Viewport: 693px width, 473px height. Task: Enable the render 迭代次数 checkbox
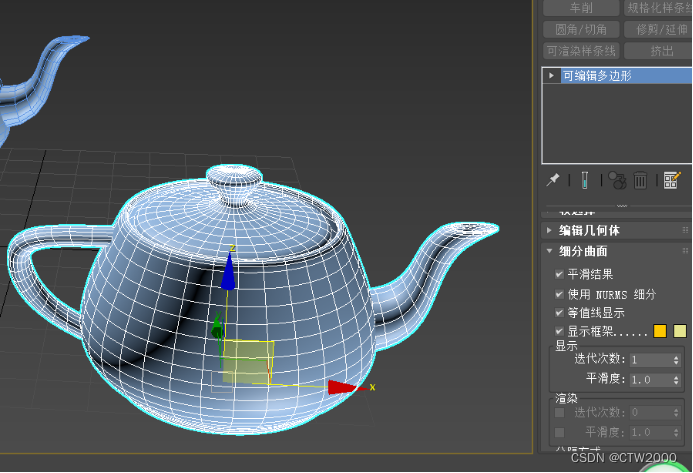[560, 412]
